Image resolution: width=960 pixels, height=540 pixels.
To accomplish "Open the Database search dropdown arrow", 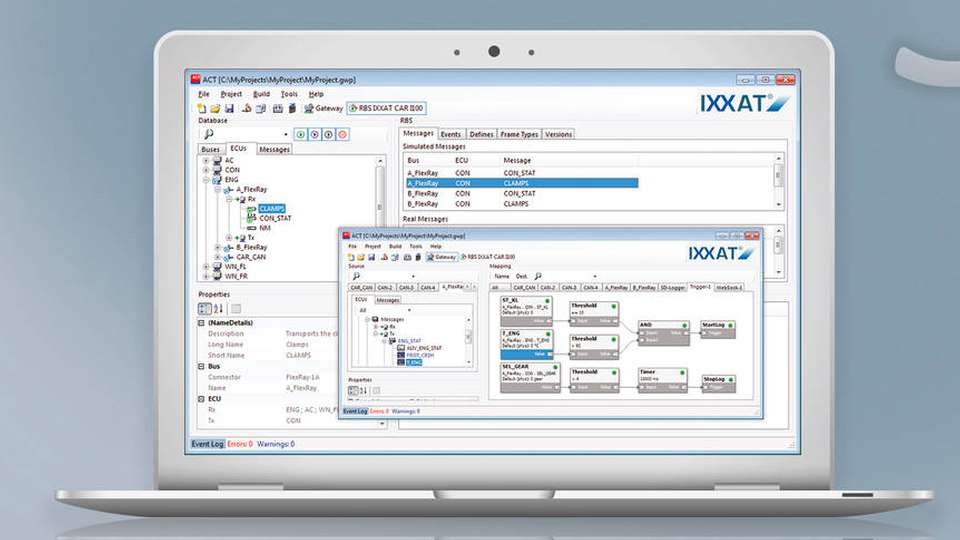I will point(285,135).
